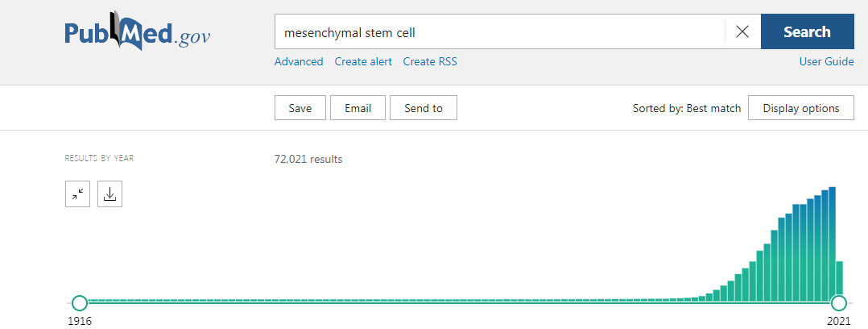868x329 pixels.
Task: Open the PubMed.gov logo homepage
Action: [137, 31]
